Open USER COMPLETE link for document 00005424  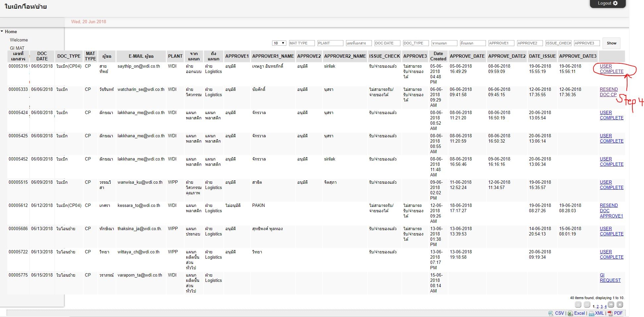coord(612,115)
